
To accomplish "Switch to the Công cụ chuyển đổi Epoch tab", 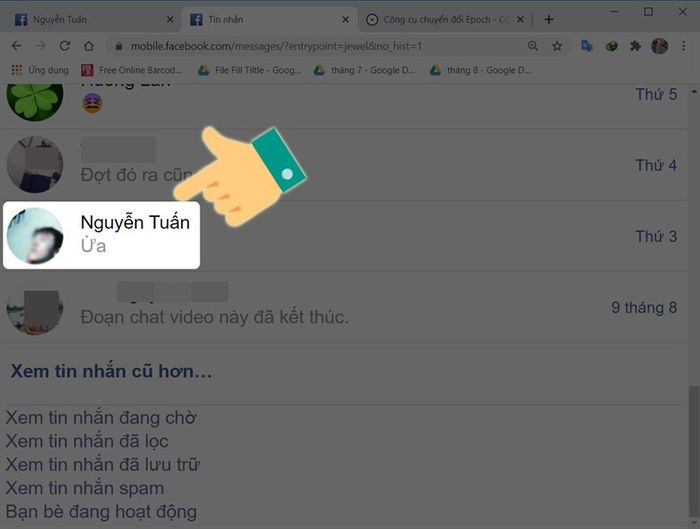I will (444, 20).
